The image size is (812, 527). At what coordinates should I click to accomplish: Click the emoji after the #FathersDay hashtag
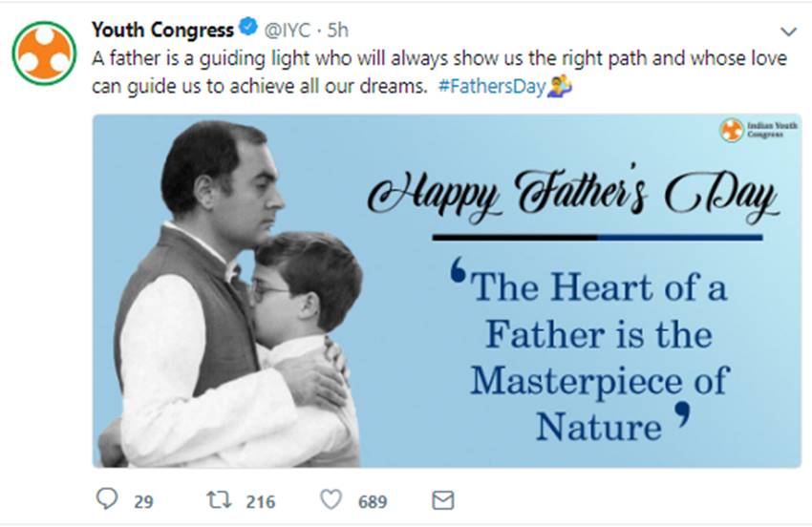560,88
